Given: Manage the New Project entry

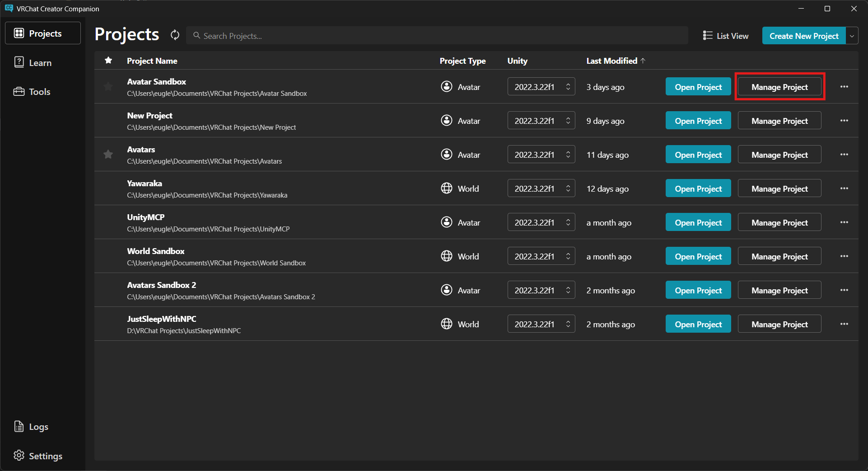Looking at the screenshot, I should click(x=779, y=120).
